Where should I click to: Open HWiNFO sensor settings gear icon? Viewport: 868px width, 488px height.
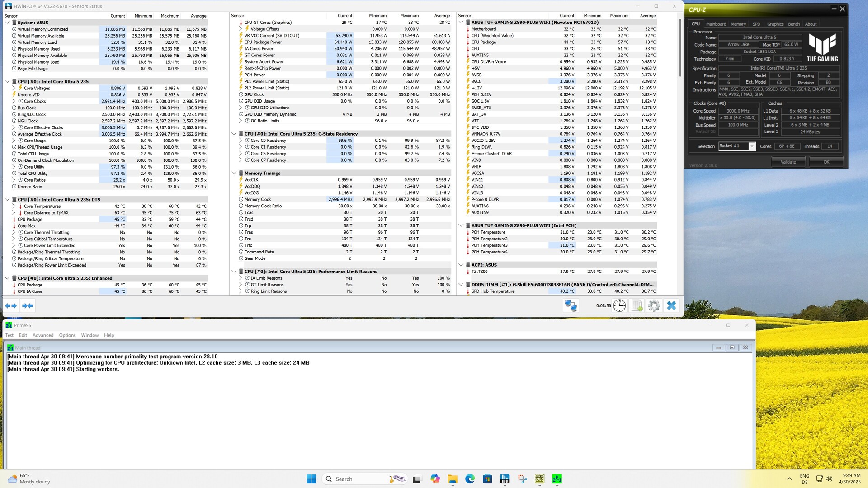pos(654,306)
